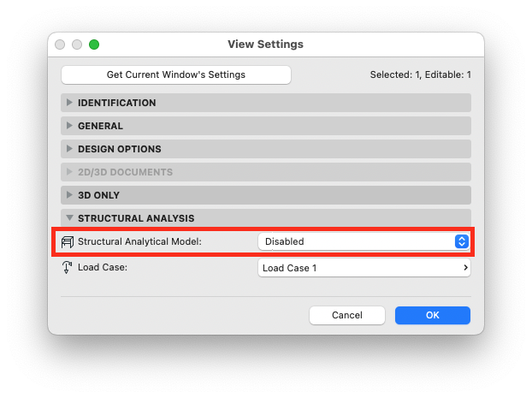The height and width of the screenshot is (398, 532).
Task: Click the green zoom window button
Action: [94, 45]
